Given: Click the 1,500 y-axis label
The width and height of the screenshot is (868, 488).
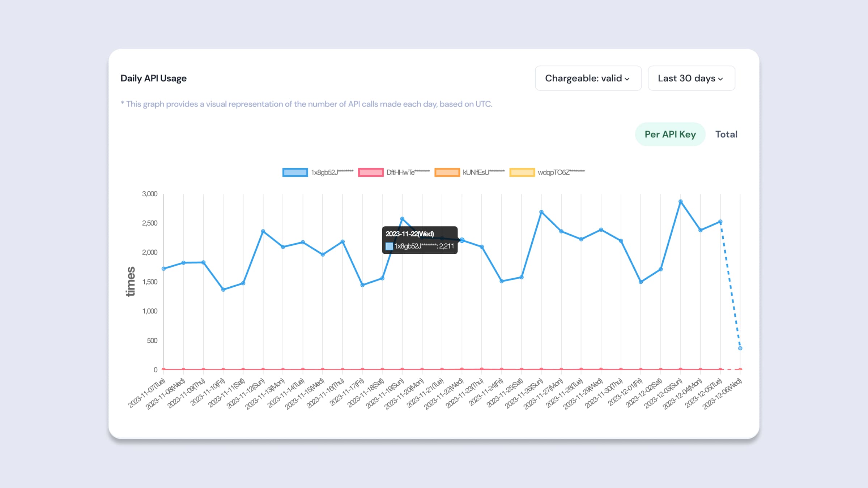Looking at the screenshot, I should pos(150,282).
